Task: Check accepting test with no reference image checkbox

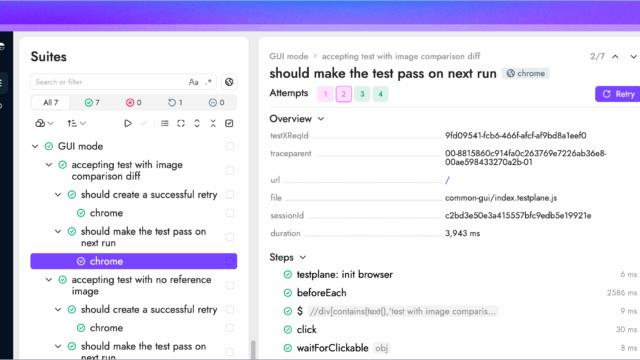Action: pyautogui.click(x=230, y=285)
